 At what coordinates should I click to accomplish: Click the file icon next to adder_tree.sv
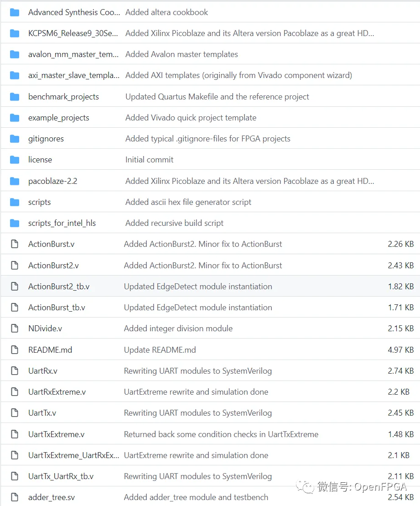(x=15, y=497)
